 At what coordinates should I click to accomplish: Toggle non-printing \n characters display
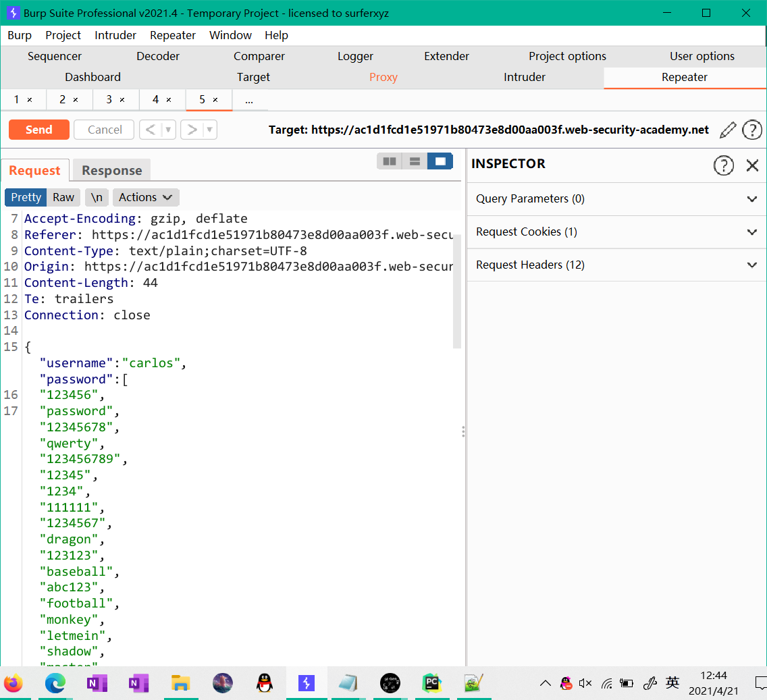(x=97, y=197)
